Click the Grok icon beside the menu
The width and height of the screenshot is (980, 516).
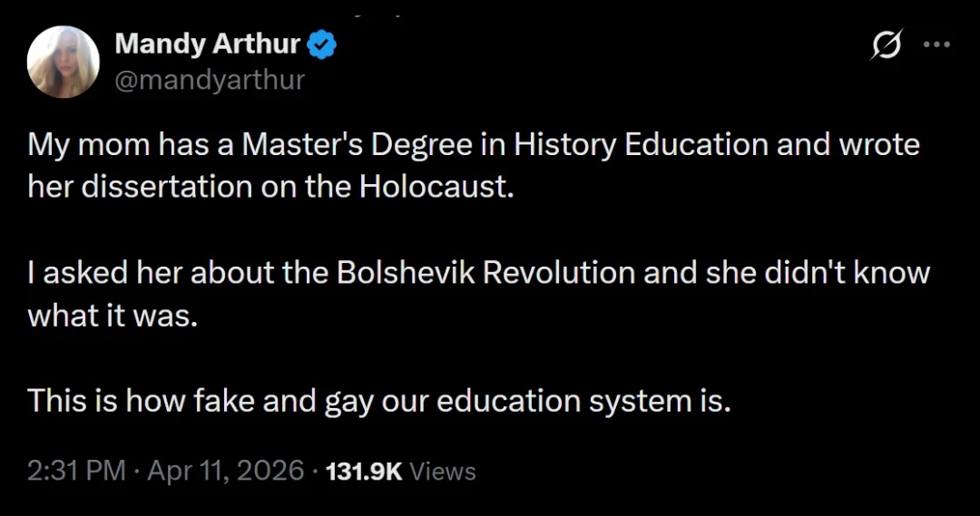point(887,44)
